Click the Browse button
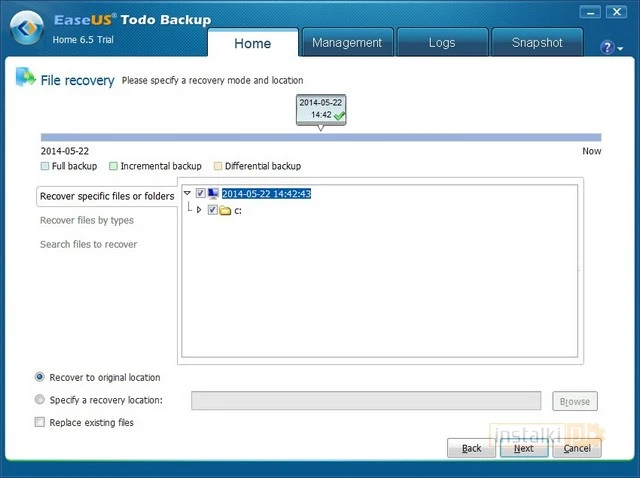640x478 pixels. tap(575, 401)
